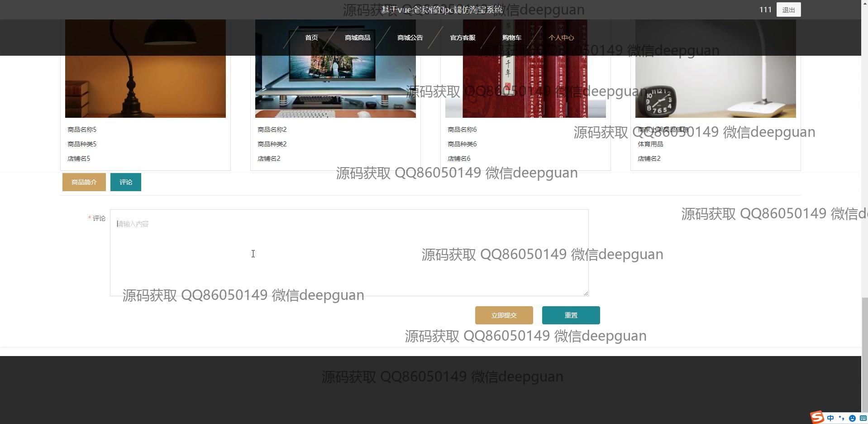
Task: Click the category text 体育用品
Action: (x=650, y=144)
